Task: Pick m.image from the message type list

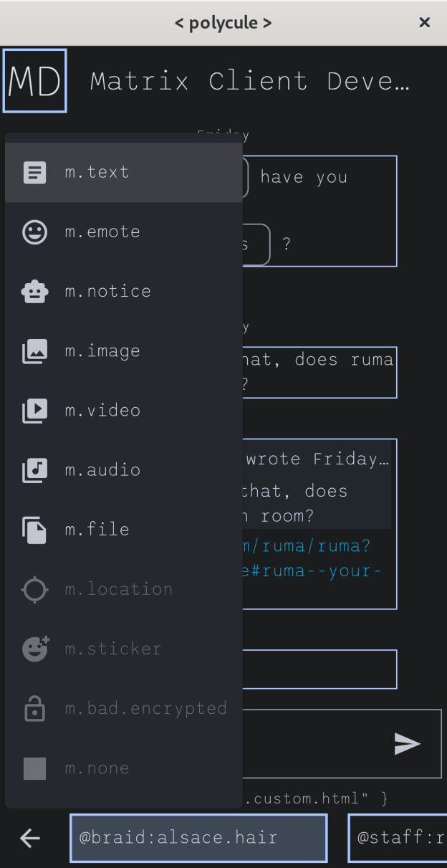Action: pos(102,351)
